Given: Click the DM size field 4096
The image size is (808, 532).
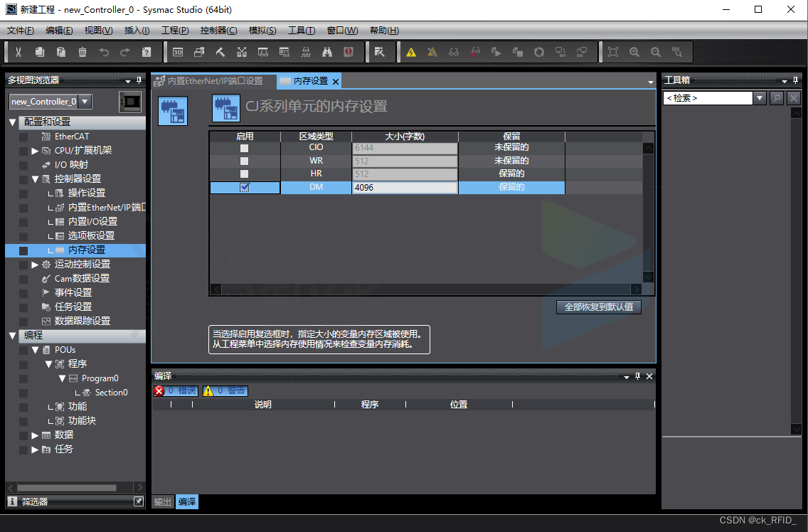Looking at the screenshot, I should 405,188.
